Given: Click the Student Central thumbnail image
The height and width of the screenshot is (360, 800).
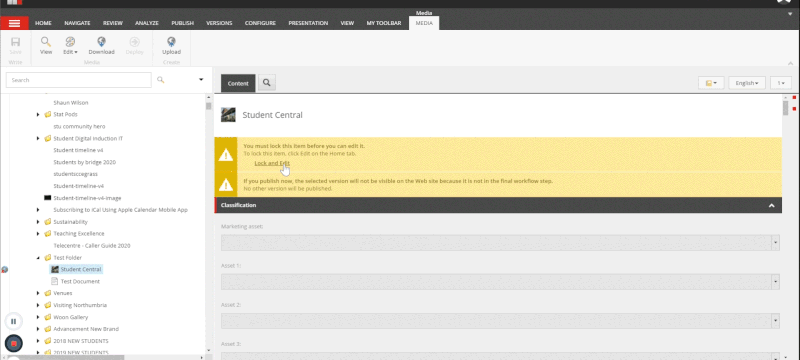Looking at the screenshot, I should [228, 115].
